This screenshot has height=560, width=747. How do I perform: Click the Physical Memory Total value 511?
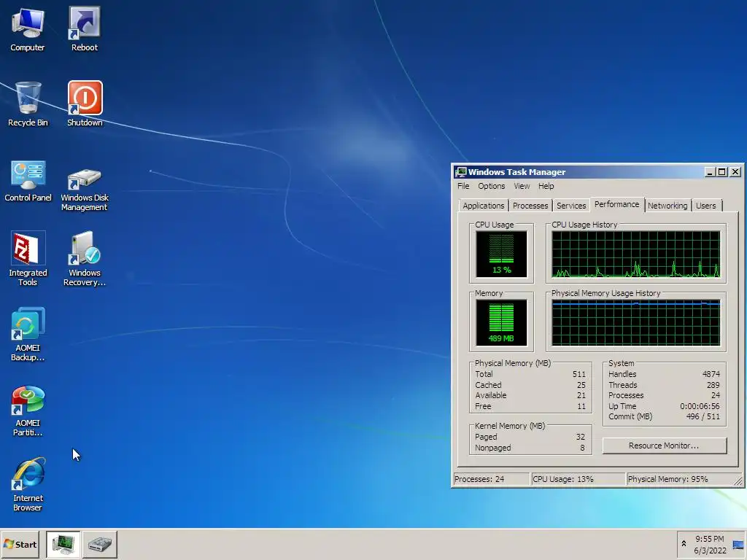coord(578,374)
